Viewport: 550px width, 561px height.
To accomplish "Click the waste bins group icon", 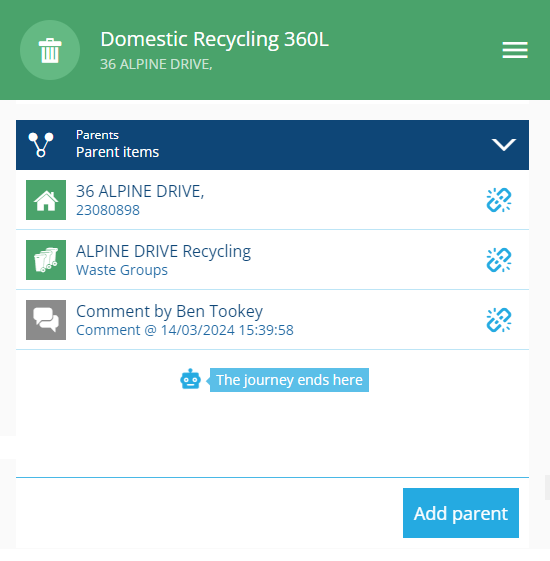I will pos(46,260).
